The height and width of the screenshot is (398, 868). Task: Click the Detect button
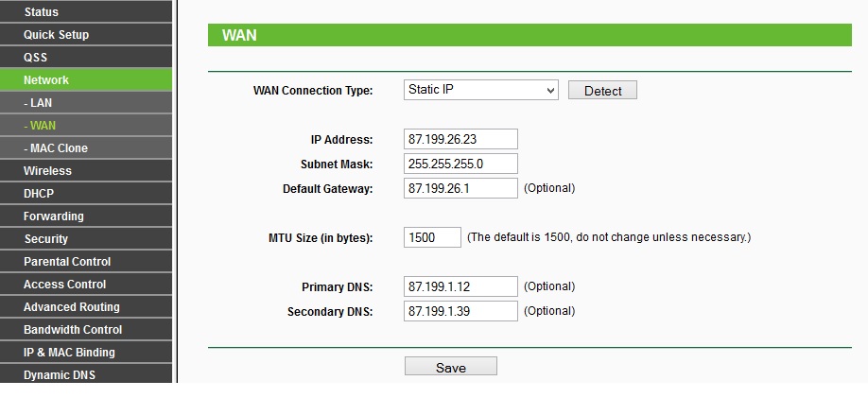(x=602, y=90)
